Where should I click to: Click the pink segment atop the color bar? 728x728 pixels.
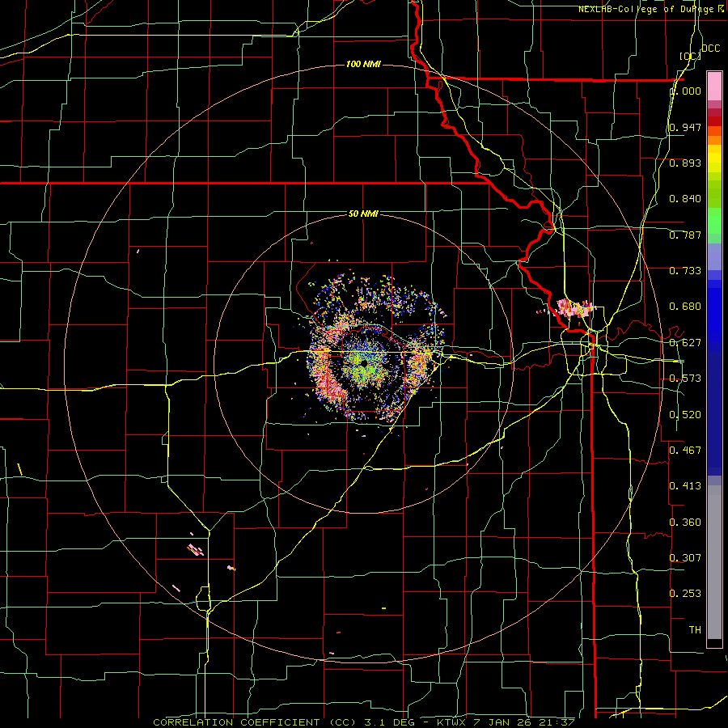(x=714, y=87)
